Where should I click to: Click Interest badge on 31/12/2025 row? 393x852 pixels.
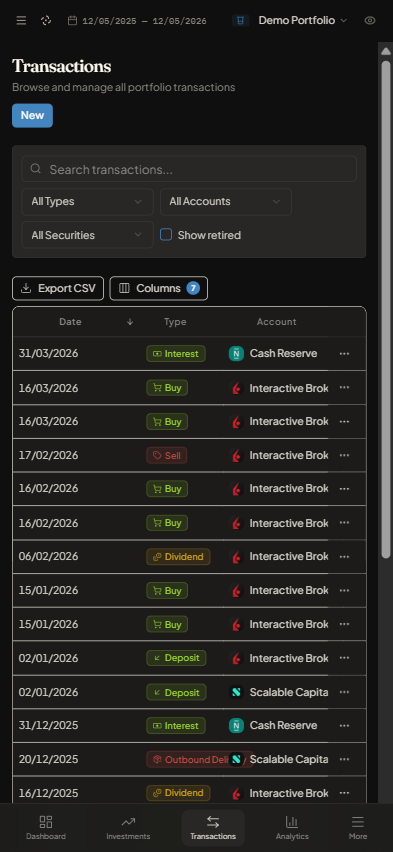point(176,725)
